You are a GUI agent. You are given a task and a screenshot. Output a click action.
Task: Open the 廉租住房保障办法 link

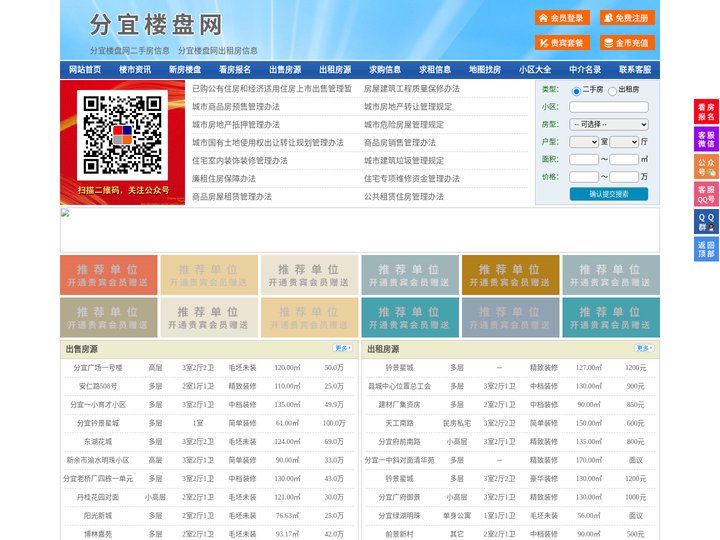(x=224, y=179)
